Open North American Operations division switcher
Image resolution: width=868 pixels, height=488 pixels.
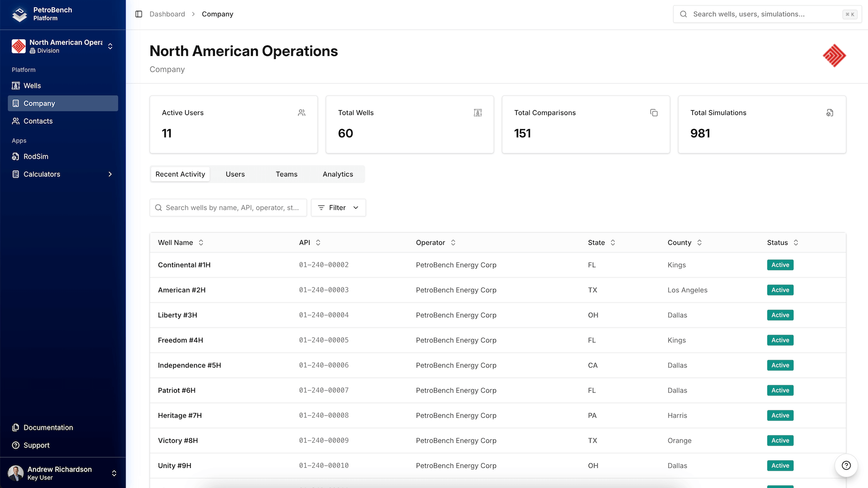point(63,46)
